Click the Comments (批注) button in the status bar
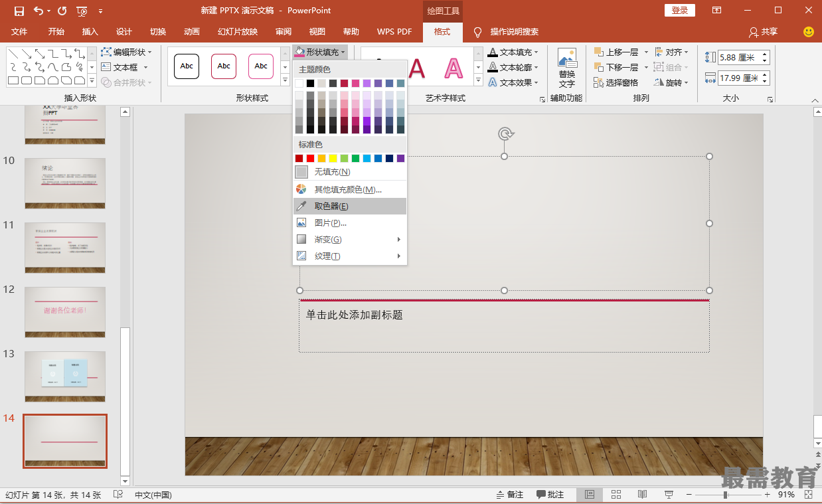The height and width of the screenshot is (504, 822). [550, 495]
